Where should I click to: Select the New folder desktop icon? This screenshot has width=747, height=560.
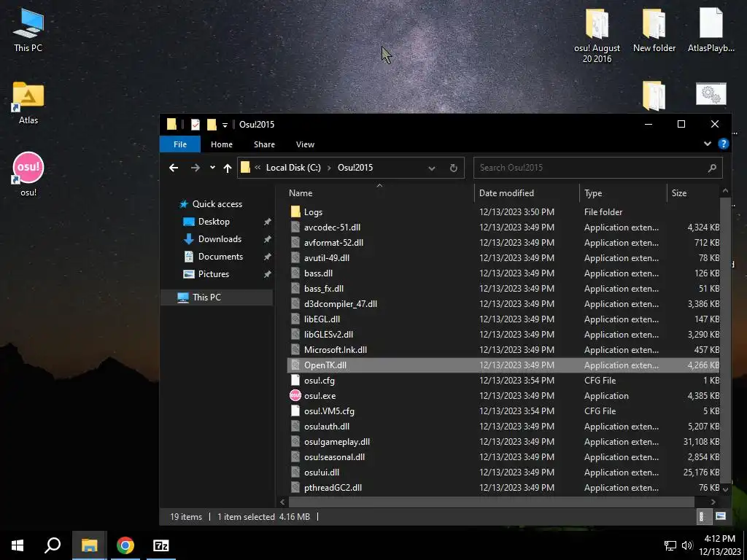click(654, 31)
